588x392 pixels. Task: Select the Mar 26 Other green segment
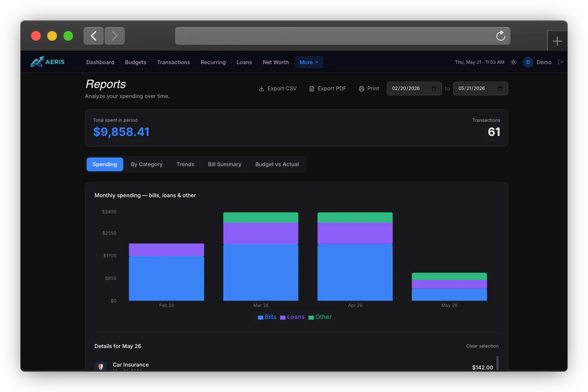(x=261, y=217)
